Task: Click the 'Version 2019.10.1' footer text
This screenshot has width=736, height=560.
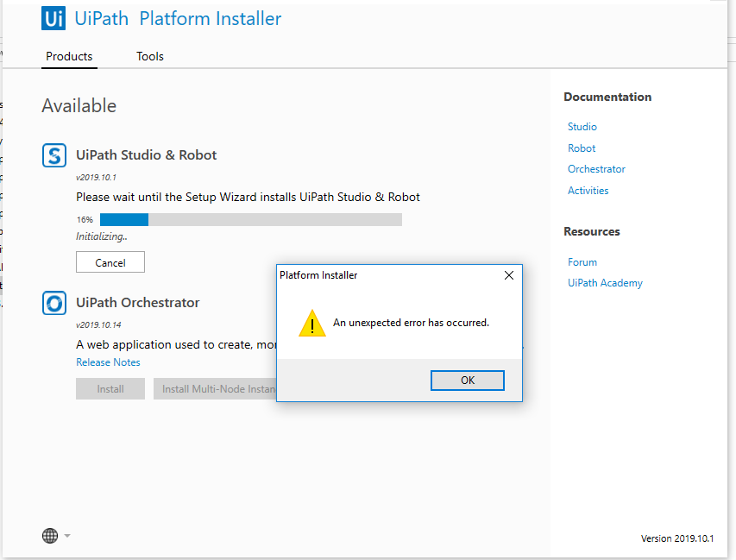Action: (676, 538)
